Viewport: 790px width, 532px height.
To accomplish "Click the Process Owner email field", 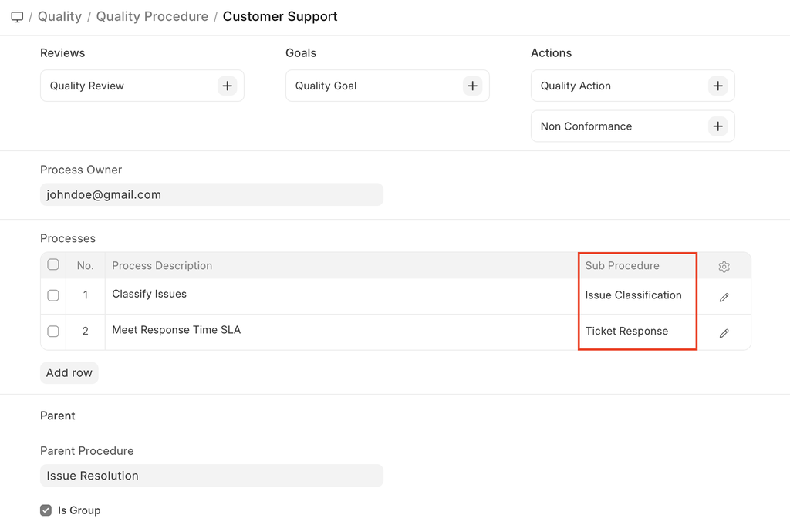I will coord(211,195).
